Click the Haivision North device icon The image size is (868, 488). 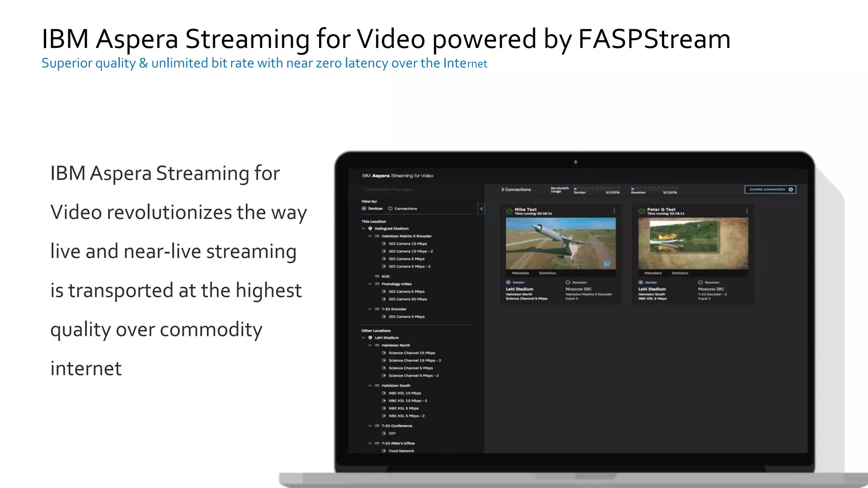(377, 345)
